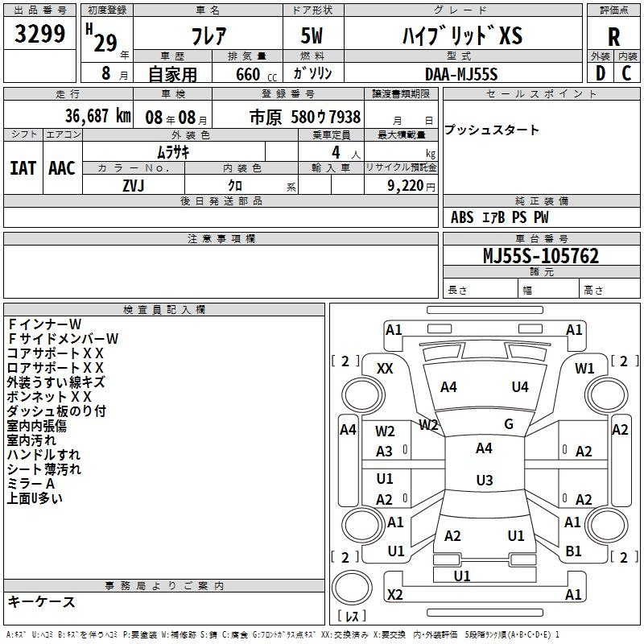Select the grade name ハイブリッドXS
Viewport: 644px width, 644px height.
point(461,35)
